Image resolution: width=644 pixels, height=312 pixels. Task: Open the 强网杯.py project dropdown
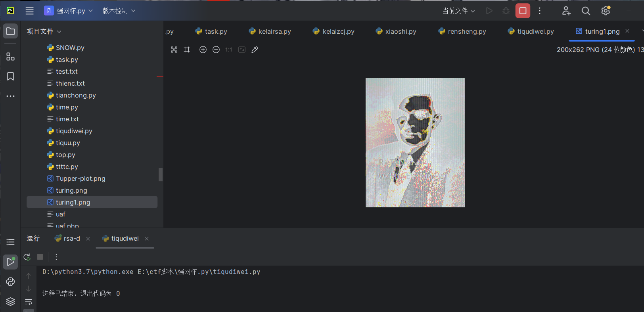[69, 11]
